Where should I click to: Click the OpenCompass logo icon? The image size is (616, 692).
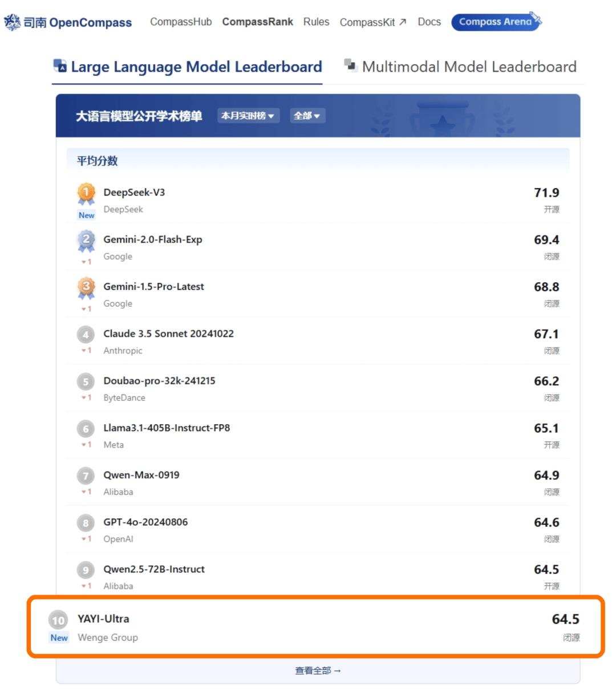tap(12, 23)
